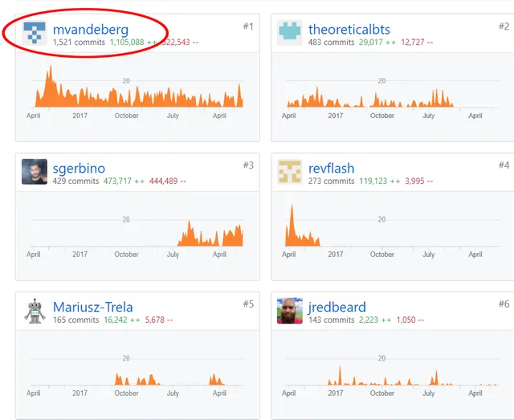Viewport: 514px width, 420px height.
Task: View revflash's 273 commits
Action: 332,181
